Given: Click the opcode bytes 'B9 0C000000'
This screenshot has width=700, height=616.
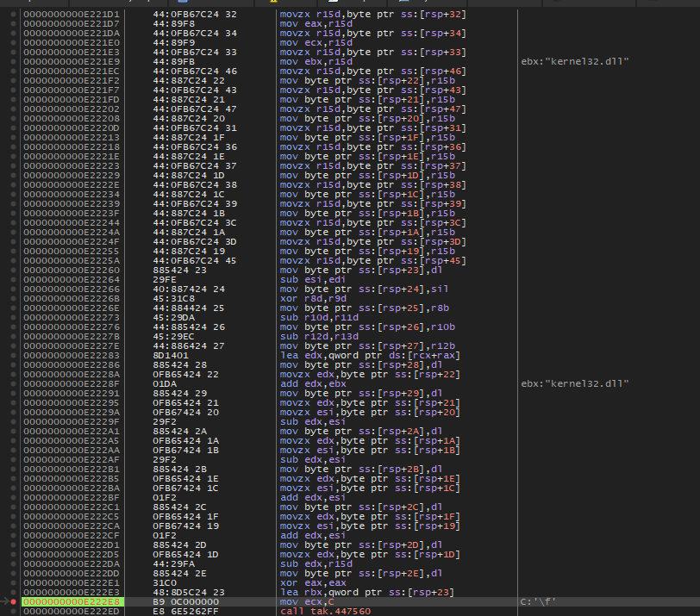Looking at the screenshot, I should [x=185, y=601].
